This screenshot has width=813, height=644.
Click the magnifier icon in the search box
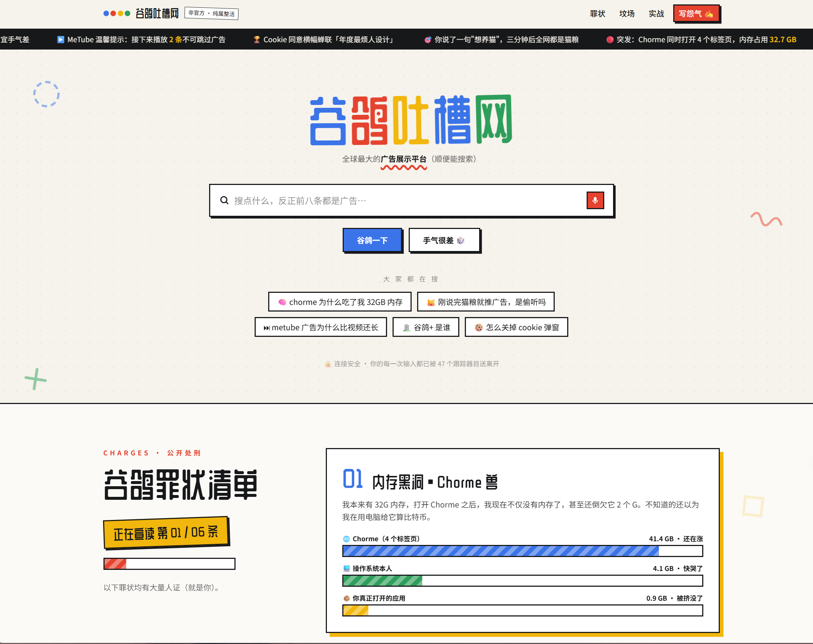point(224,200)
